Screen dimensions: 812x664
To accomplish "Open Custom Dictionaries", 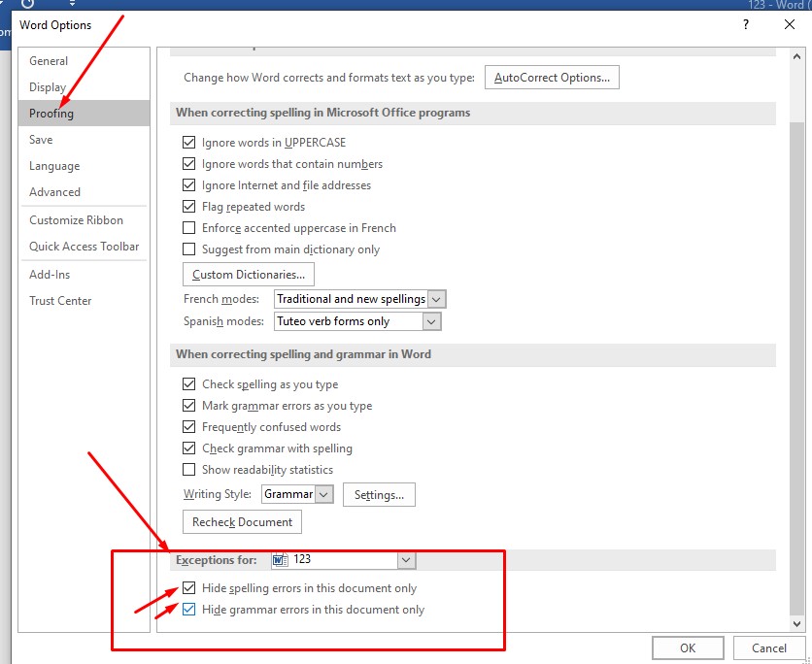I will 249,275.
